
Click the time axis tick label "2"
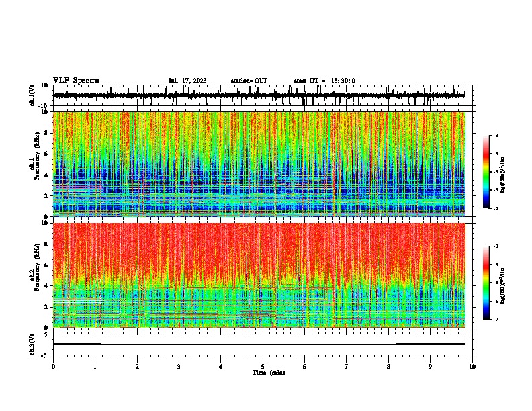pos(137,367)
